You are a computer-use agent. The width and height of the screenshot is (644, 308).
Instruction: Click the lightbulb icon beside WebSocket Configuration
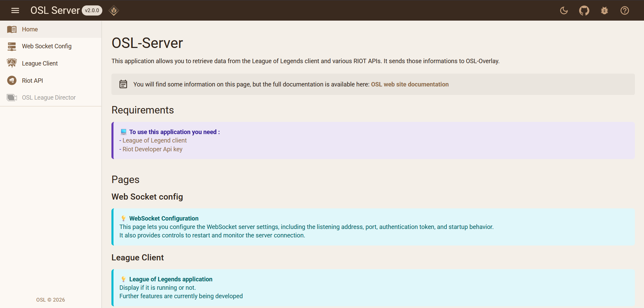pyautogui.click(x=124, y=219)
